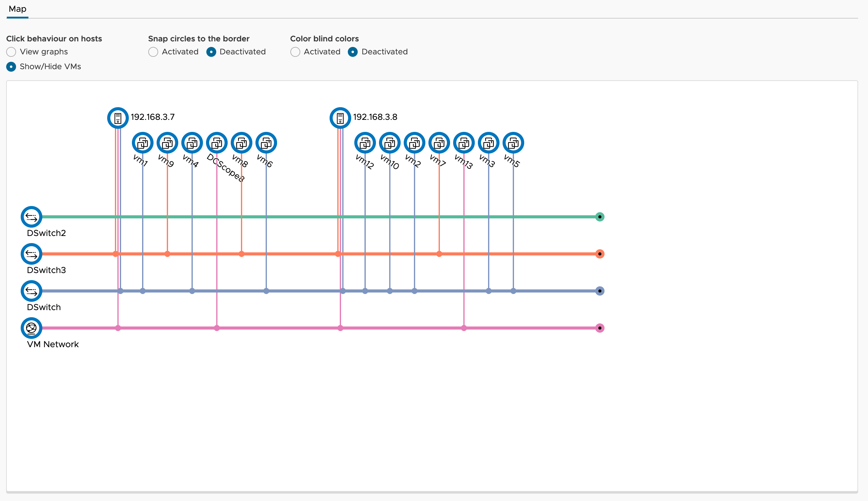Select the vm9 virtual machine icon
This screenshot has width=868, height=501.
[x=167, y=143]
